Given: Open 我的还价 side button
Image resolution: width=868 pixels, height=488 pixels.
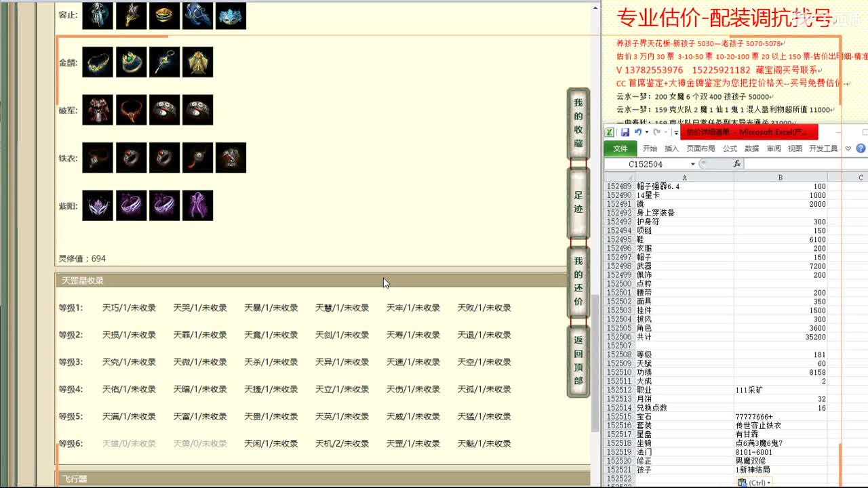Looking at the screenshot, I should (578, 281).
